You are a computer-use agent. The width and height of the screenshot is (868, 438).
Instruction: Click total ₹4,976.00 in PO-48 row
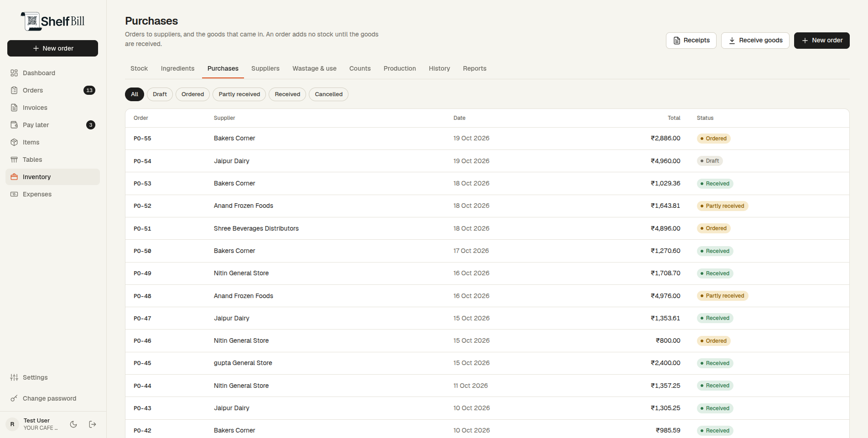(665, 296)
